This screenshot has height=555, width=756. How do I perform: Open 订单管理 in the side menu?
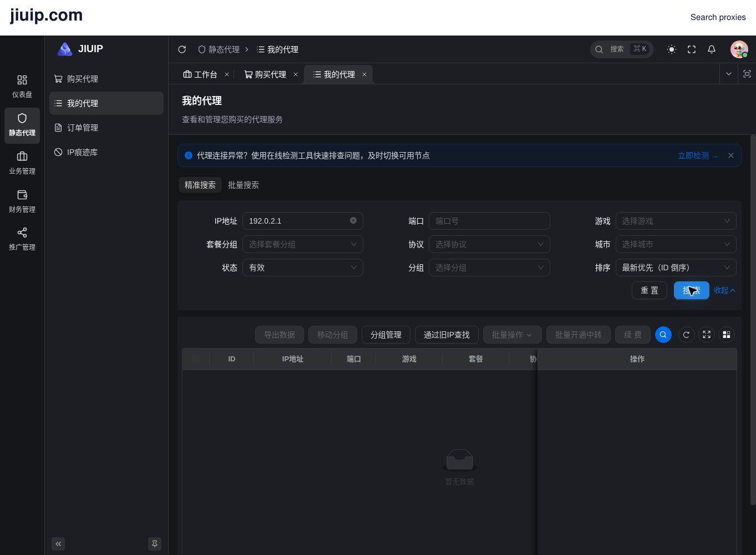coord(106,128)
